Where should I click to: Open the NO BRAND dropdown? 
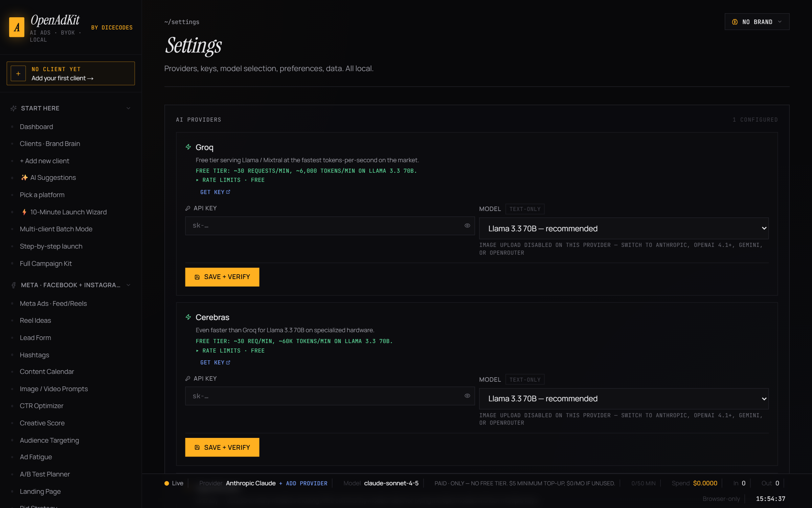pyautogui.click(x=757, y=22)
